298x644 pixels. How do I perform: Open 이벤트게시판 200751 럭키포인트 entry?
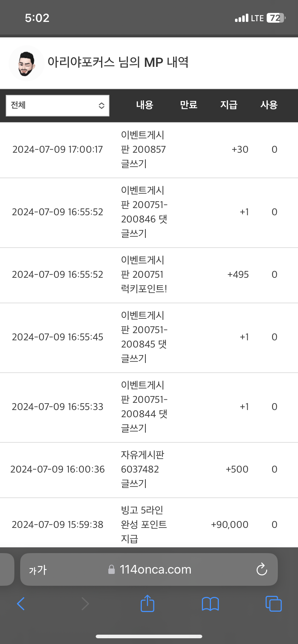tap(144, 275)
